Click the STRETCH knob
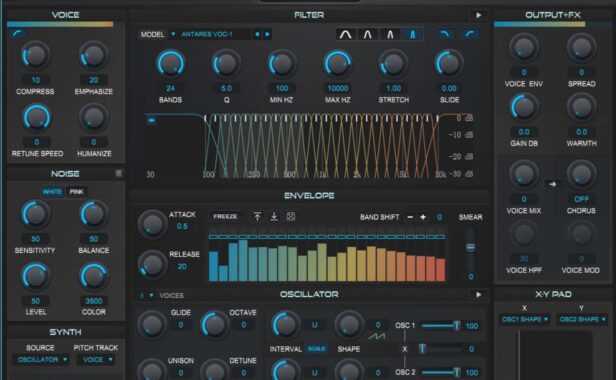Image resolution: width=616 pixels, height=380 pixels. pyautogui.click(x=393, y=64)
